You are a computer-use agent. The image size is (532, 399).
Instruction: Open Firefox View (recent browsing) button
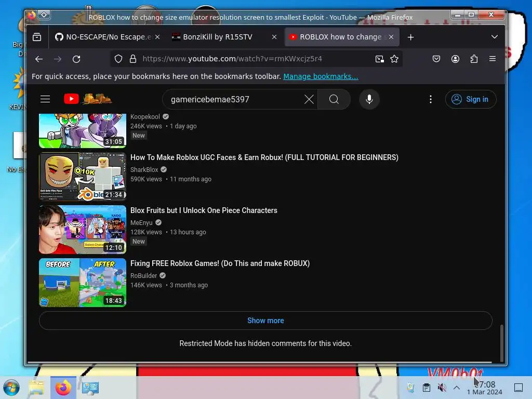[37, 37]
